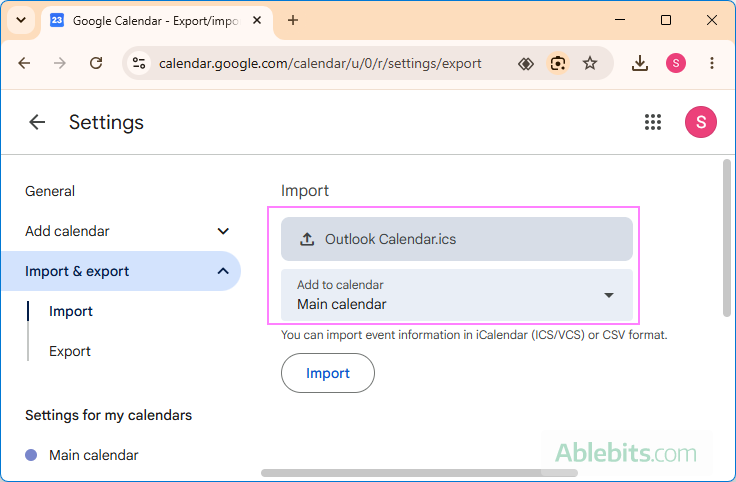Open Google account avatar S
The width and height of the screenshot is (736, 482).
[x=700, y=122]
